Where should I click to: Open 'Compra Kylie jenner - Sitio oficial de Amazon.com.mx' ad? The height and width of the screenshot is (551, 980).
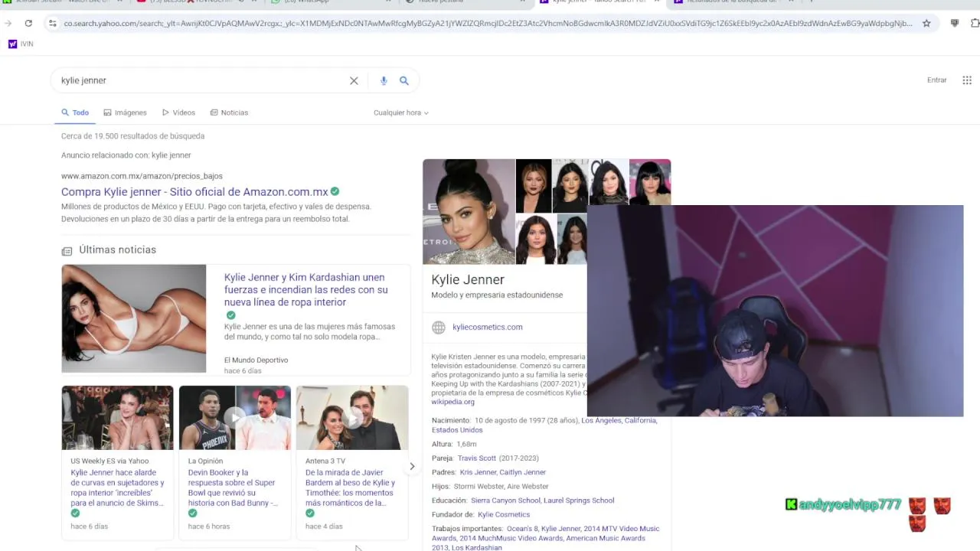pos(194,192)
